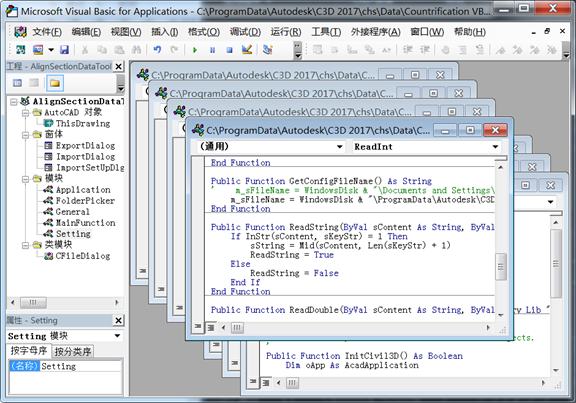Click the Insert UserForm toolbar icon
576x403 pixels.
tap(38, 49)
